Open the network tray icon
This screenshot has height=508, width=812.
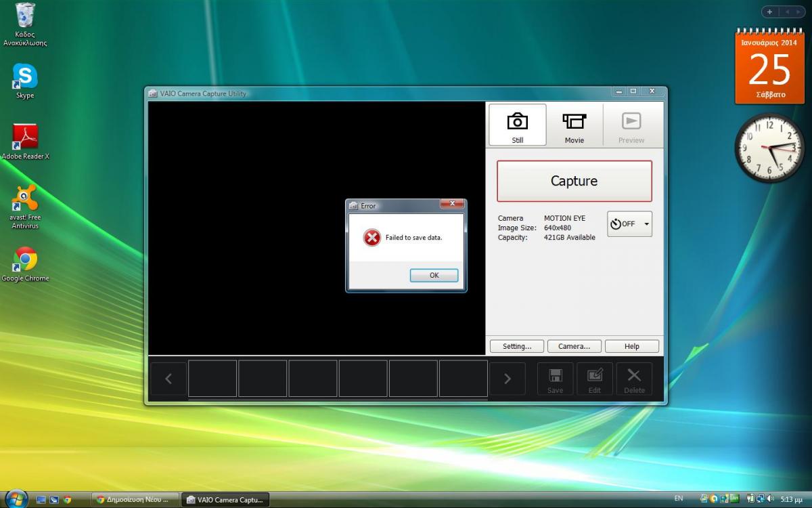point(761,499)
